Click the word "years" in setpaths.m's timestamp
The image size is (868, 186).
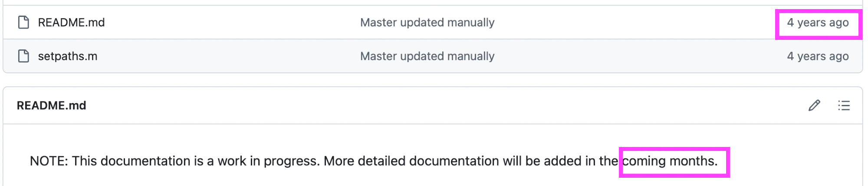tap(811, 56)
